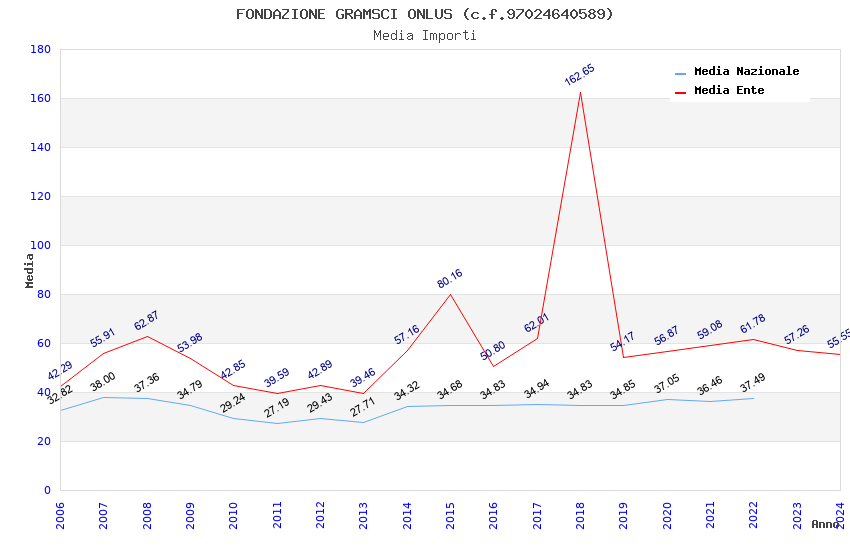Click the Media Nazionale legend label
Image resolution: width=850 pixels, height=550 pixels.
(746, 71)
